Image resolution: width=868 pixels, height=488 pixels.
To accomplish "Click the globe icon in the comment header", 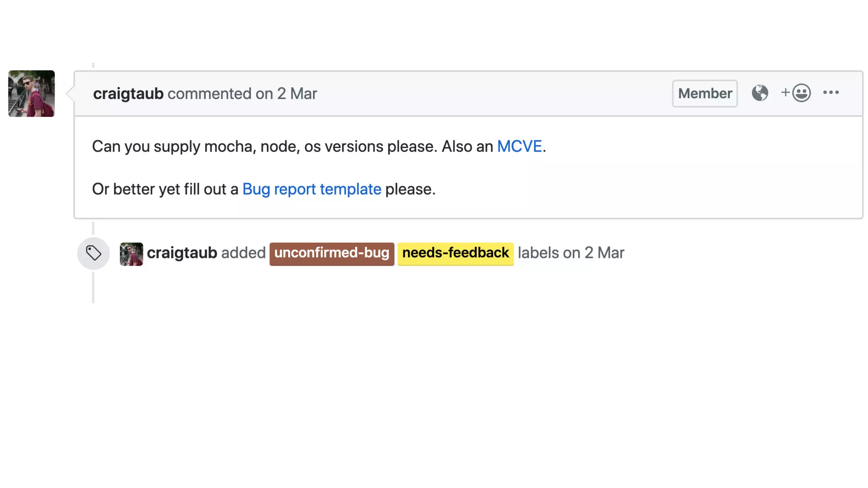I will [x=759, y=93].
